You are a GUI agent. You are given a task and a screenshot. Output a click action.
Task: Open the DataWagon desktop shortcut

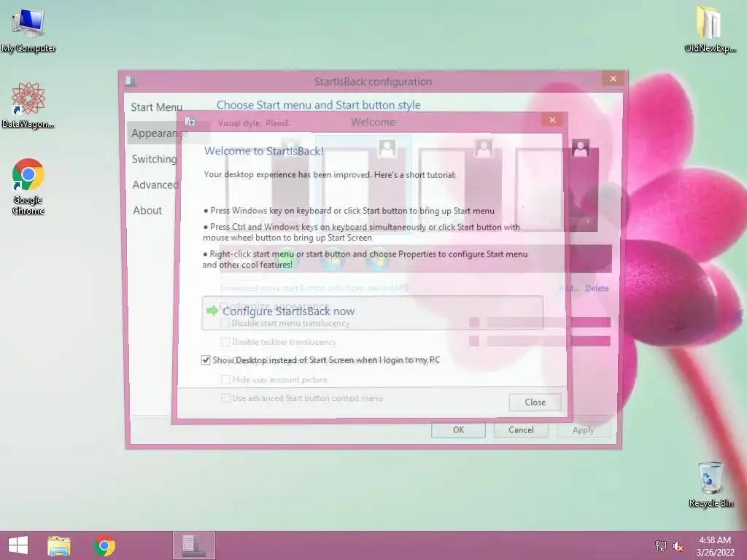pos(28,105)
